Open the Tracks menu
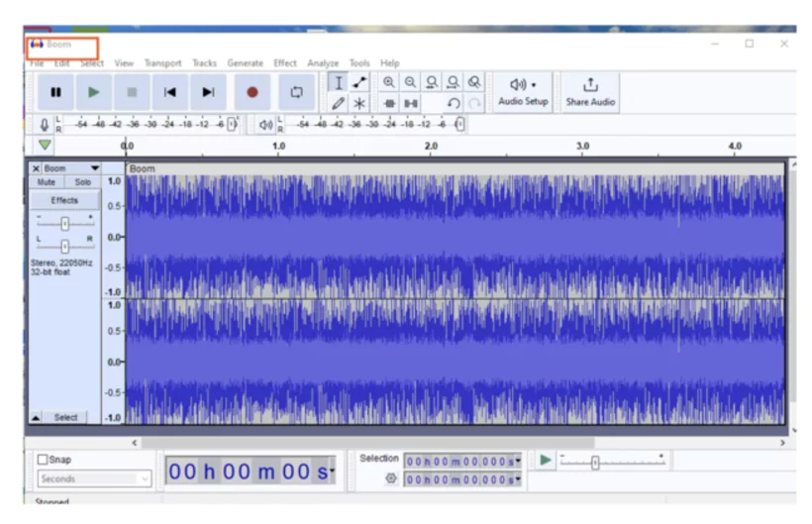The width and height of the screenshot is (812, 524). 205,63
